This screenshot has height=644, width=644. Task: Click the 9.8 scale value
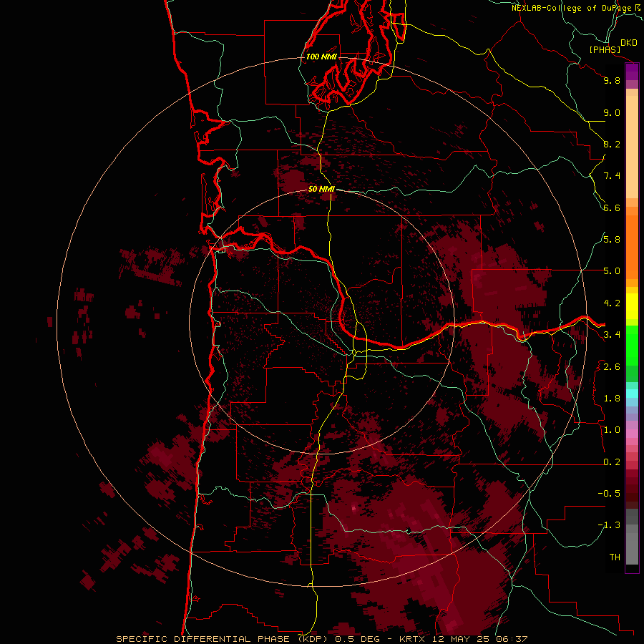tap(612, 80)
